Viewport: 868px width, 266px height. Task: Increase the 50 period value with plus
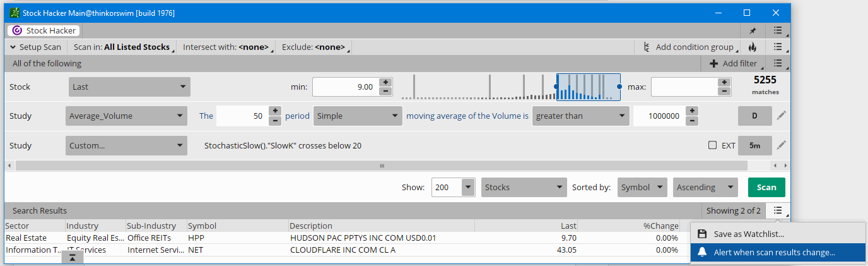[x=275, y=111]
